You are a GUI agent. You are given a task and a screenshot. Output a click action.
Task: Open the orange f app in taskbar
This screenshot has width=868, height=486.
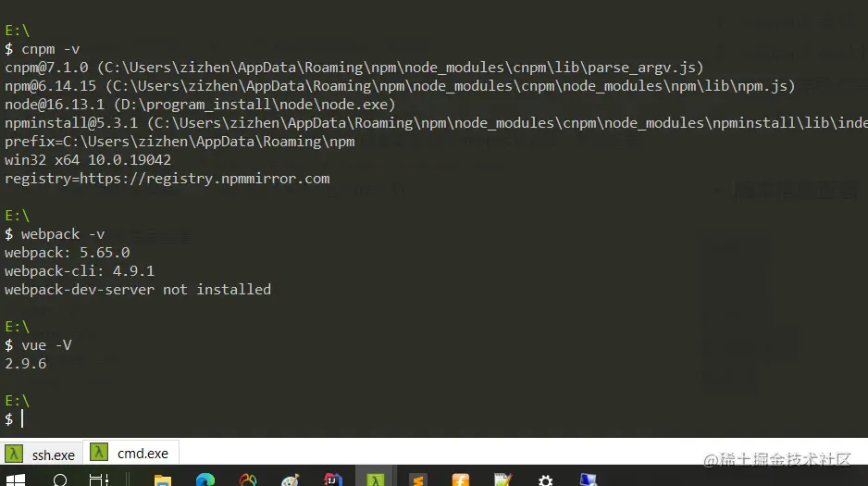pos(461,480)
